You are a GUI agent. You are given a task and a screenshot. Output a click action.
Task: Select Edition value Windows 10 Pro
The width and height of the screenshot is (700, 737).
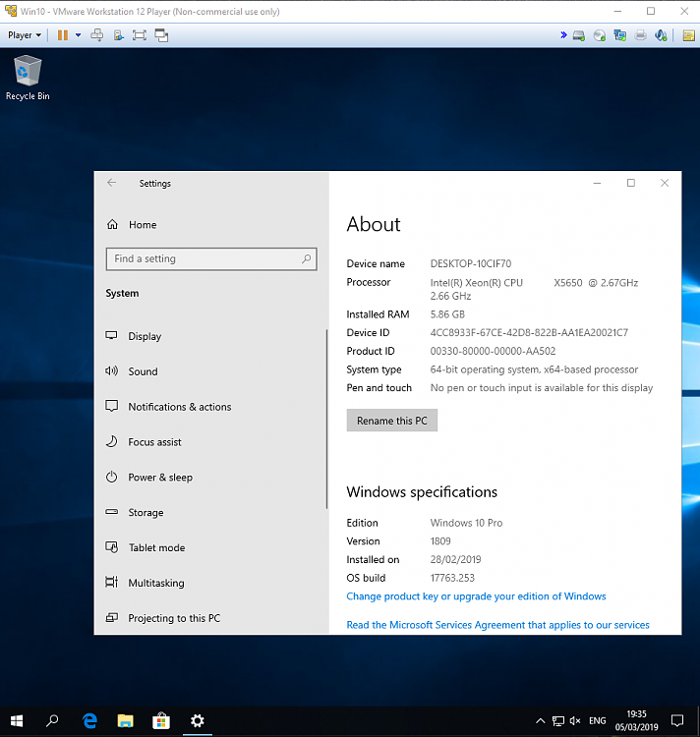click(466, 523)
